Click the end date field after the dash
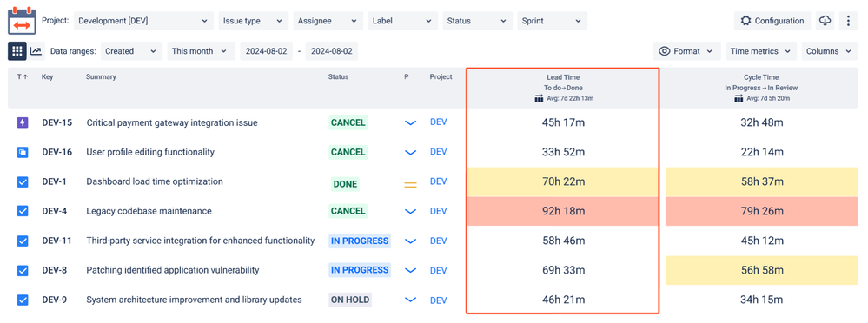The width and height of the screenshot is (868, 323). (332, 51)
